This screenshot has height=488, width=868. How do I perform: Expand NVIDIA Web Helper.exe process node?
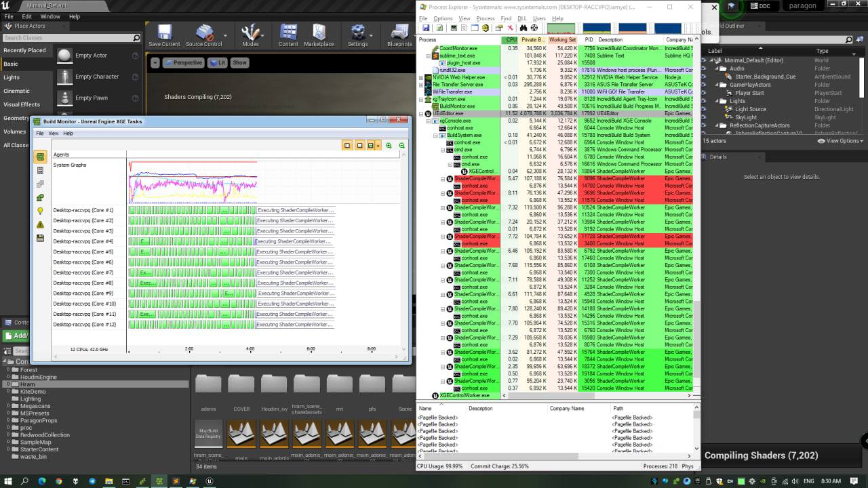pos(421,77)
